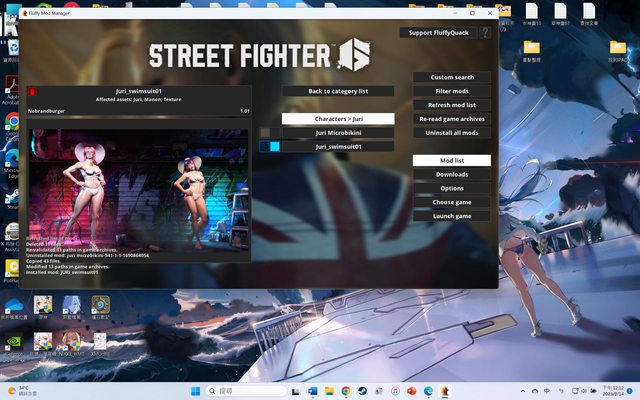Viewport: 640px width, 400px height.
Task: Open File Explorer from the taskbar
Action: [x=329, y=390]
